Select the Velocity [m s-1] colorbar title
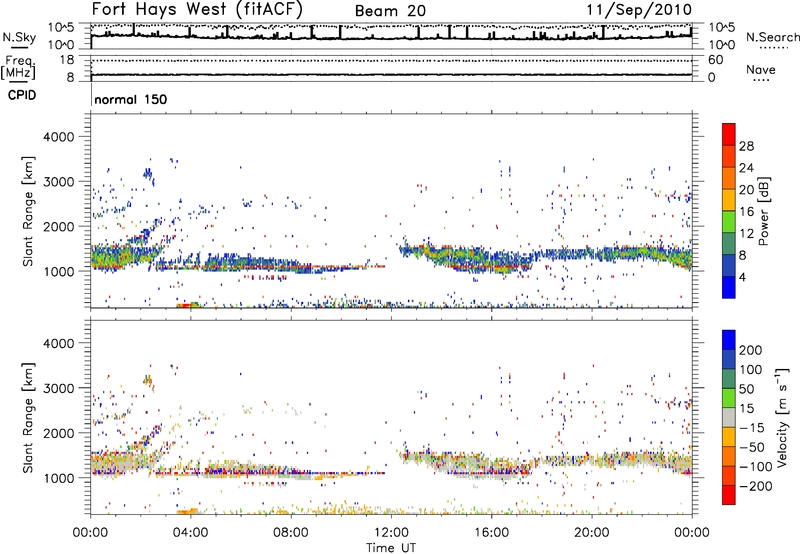Viewport: 800px width, 554px height. pos(782,418)
